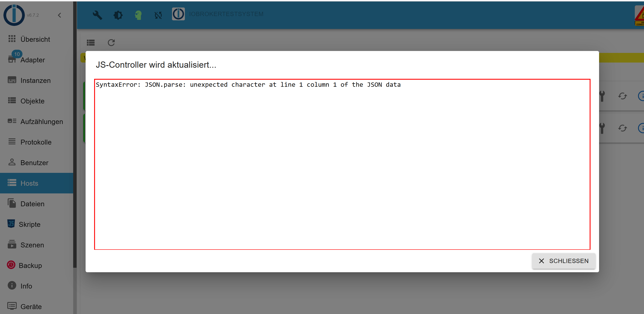Viewport: 644px width, 314px height.
Task: Click the ioBroker host logo in header
Action: point(178,14)
